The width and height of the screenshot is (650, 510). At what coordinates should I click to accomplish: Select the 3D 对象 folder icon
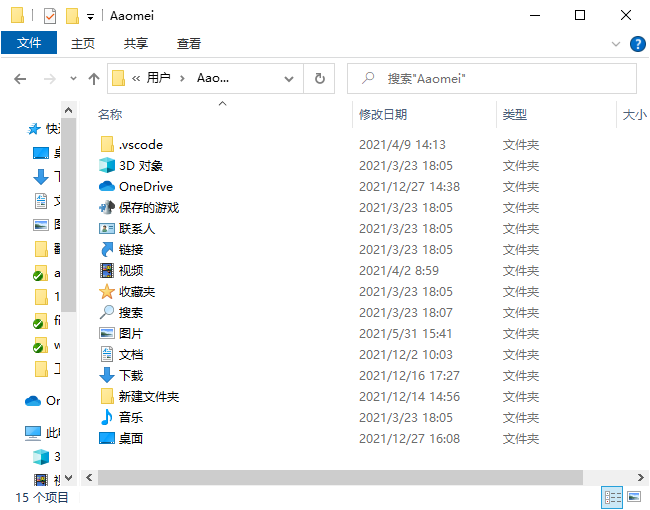point(108,165)
